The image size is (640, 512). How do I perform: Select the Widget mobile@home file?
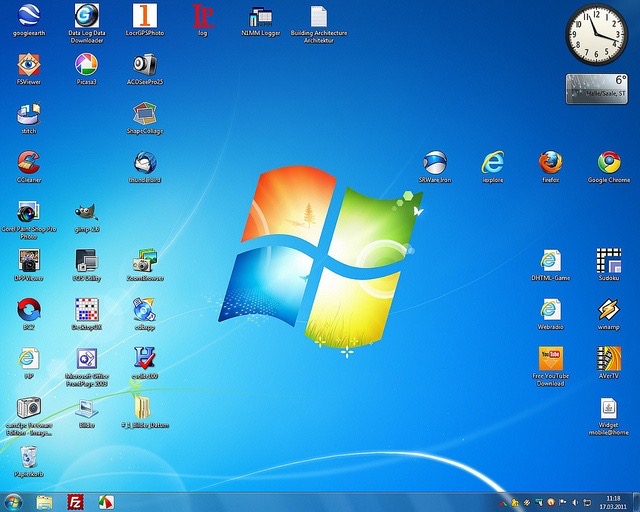click(609, 416)
